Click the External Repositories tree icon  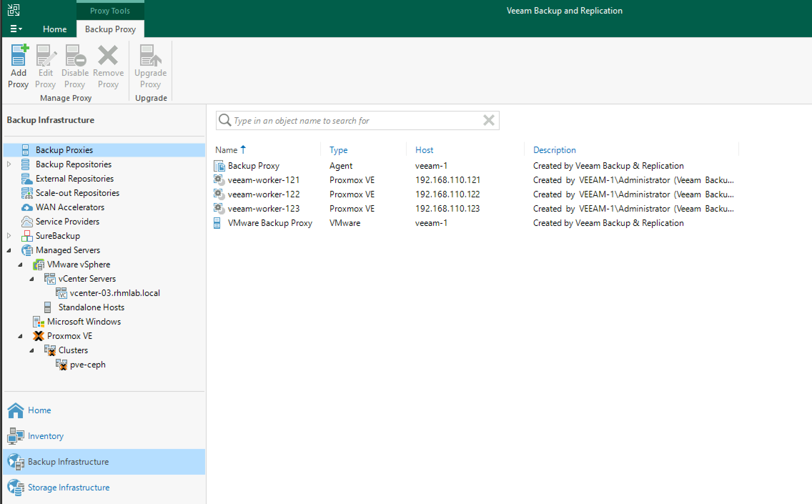coord(27,179)
